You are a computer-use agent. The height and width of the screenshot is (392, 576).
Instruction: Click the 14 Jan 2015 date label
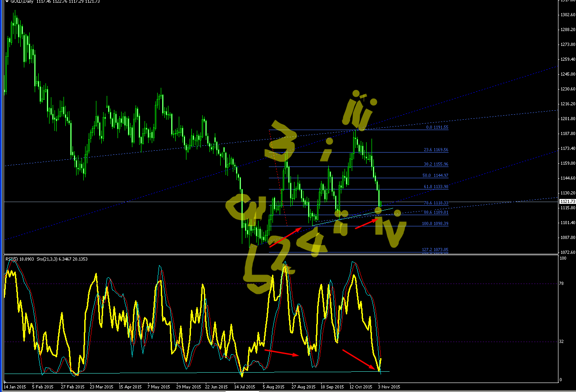pyautogui.click(x=14, y=387)
